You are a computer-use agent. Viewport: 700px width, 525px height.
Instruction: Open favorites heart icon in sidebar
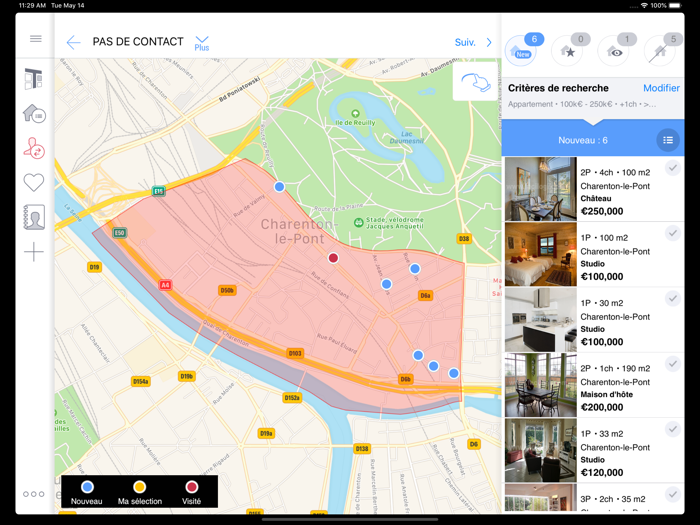[x=34, y=182]
